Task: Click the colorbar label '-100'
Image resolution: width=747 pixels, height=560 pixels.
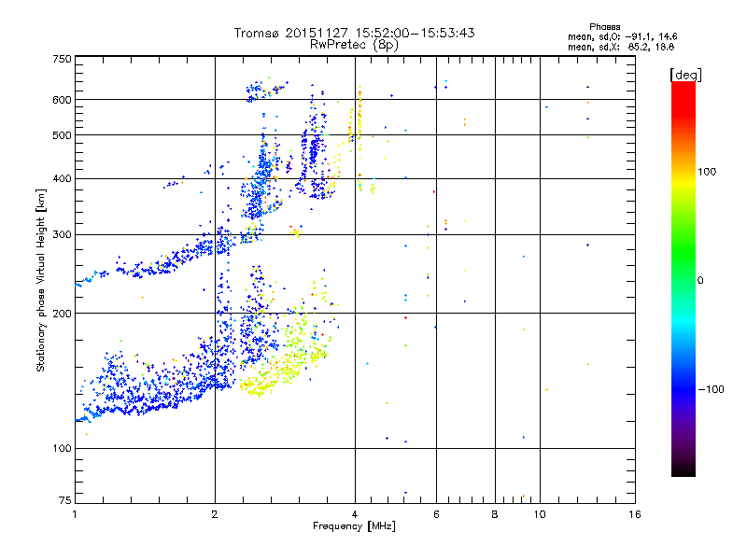Action: click(711, 389)
